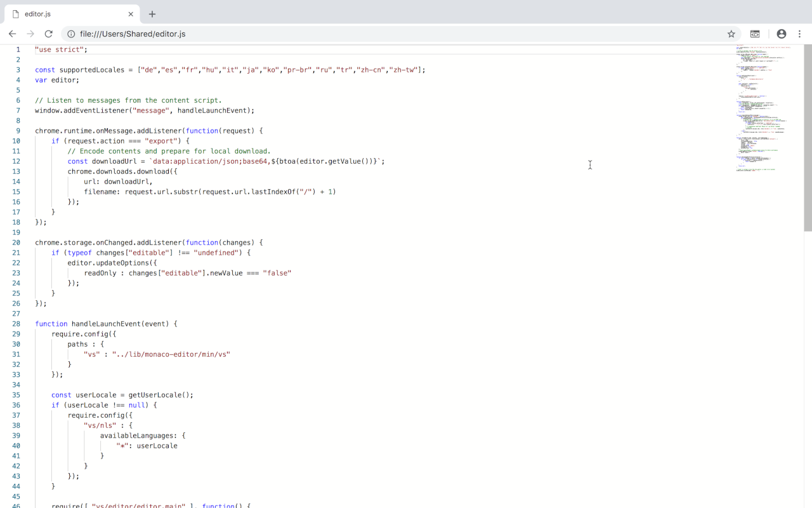This screenshot has height=508, width=812.
Task: Click "var editor;" on line 4
Action: pyautogui.click(x=57, y=80)
